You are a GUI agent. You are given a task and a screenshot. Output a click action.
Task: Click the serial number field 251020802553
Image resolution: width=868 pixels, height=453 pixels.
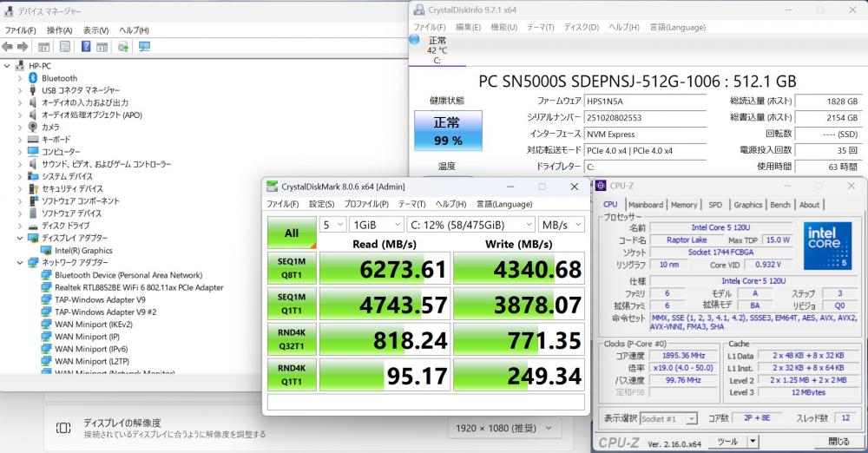click(645, 118)
